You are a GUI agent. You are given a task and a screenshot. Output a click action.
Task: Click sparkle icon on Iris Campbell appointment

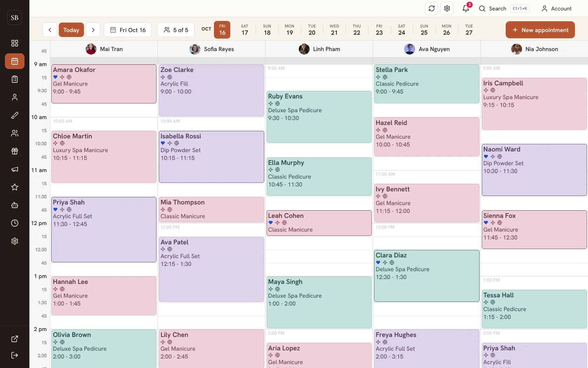tap(486, 90)
